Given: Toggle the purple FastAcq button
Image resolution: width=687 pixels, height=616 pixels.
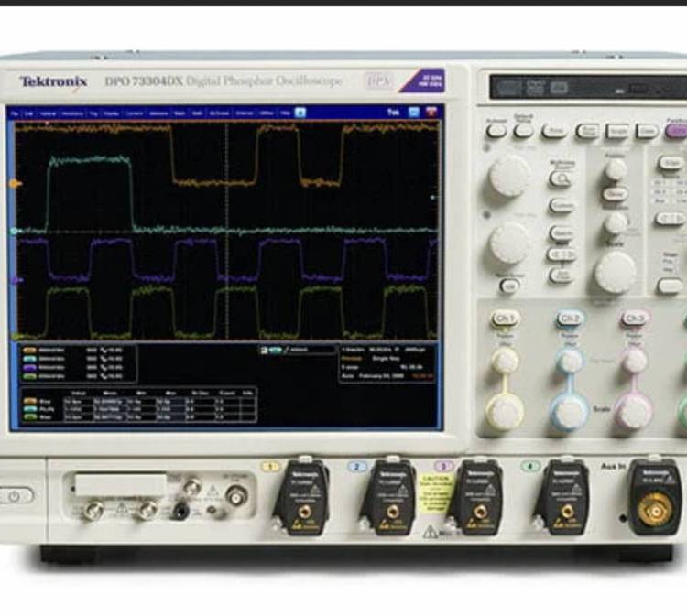Looking at the screenshot, I should pos(677,131).
